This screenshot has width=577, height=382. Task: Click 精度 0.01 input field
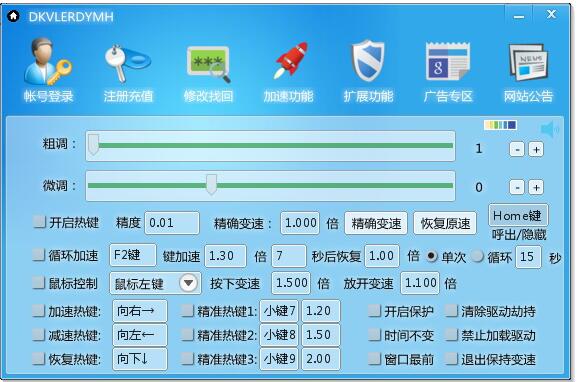(172, 223)
